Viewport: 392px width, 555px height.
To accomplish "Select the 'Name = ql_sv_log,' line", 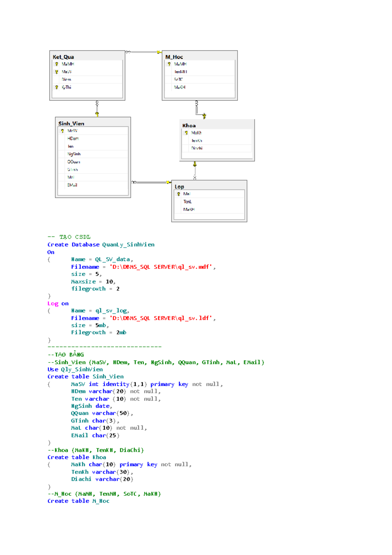I will click(x=100, y=311).
